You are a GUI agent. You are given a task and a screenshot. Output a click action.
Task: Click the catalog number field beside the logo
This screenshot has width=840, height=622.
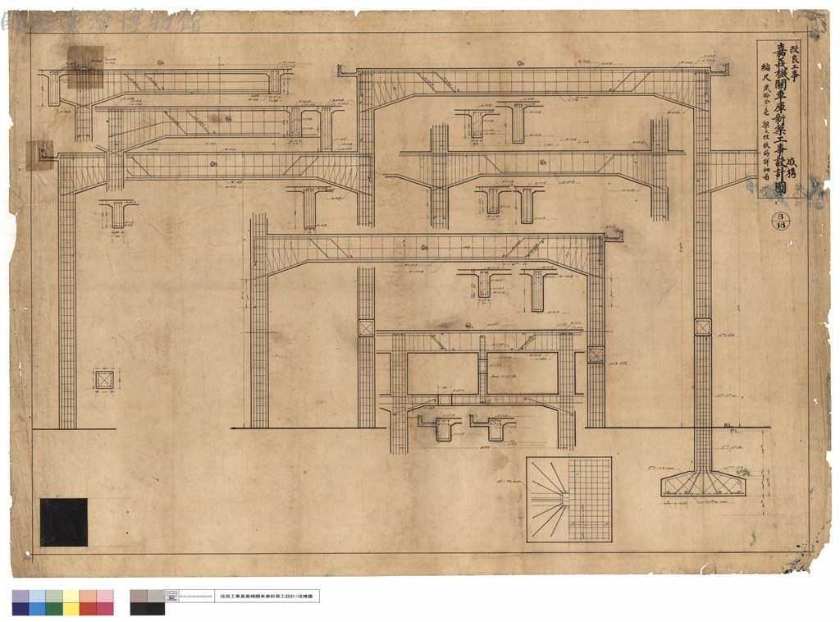coord(197,596)
